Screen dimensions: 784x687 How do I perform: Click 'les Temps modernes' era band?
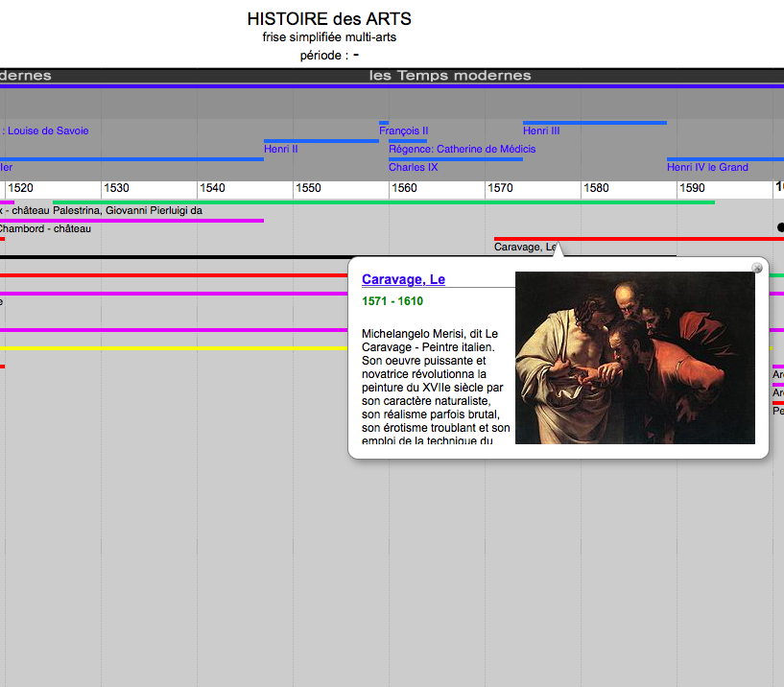450,76
